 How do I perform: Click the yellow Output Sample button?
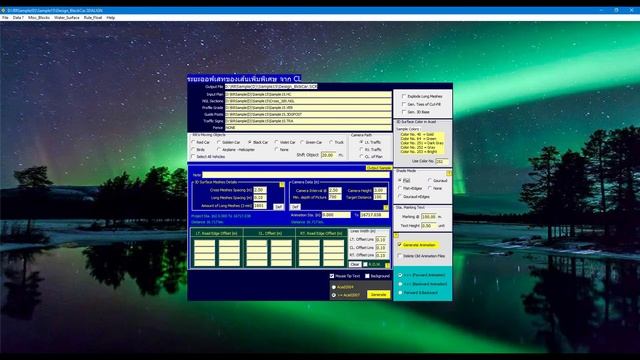click(x=379, y=168)
